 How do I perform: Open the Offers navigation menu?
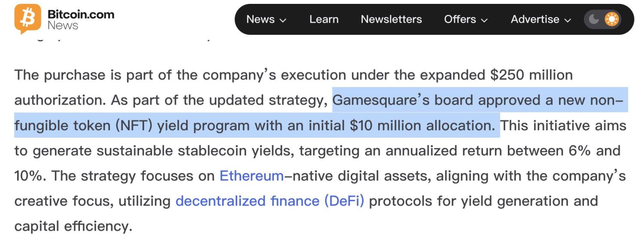[460, 19]
